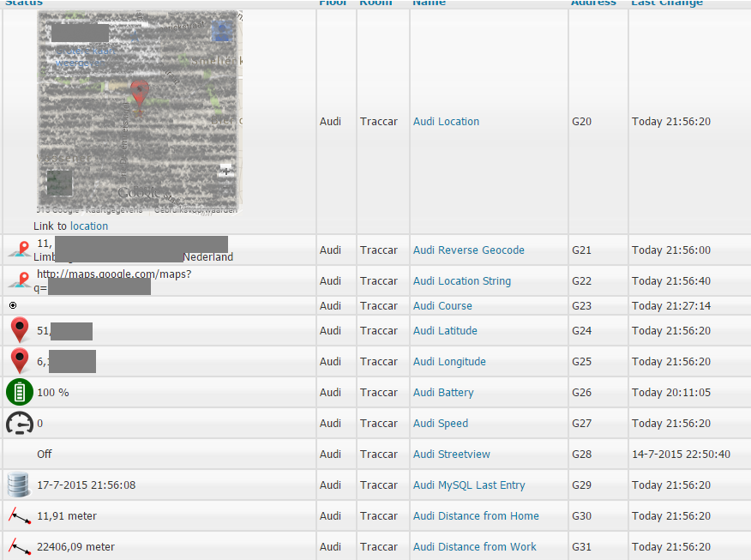Open the Audi Battery device
Viewport: 751px width, 560px height.
443,392
